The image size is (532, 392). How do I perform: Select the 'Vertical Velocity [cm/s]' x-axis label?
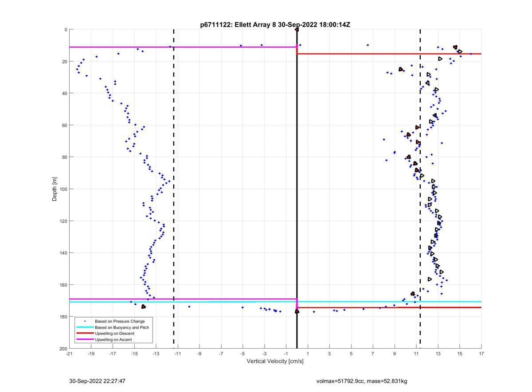pyautogui.click(x=275, y=361)
